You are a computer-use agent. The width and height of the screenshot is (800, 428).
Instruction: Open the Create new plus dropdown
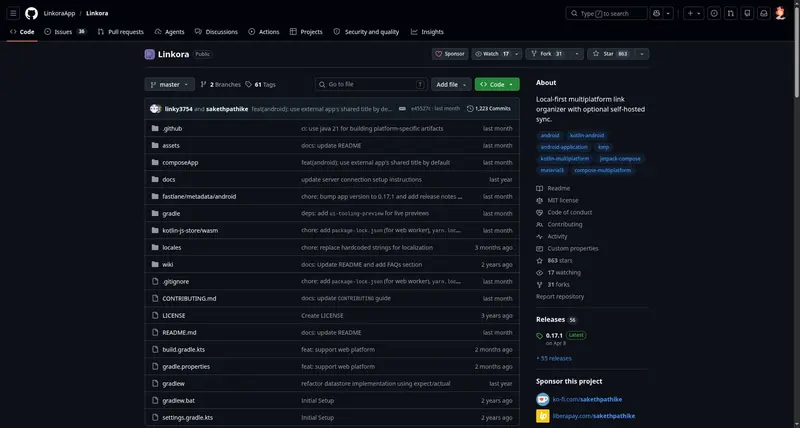(x=693, y=13)
